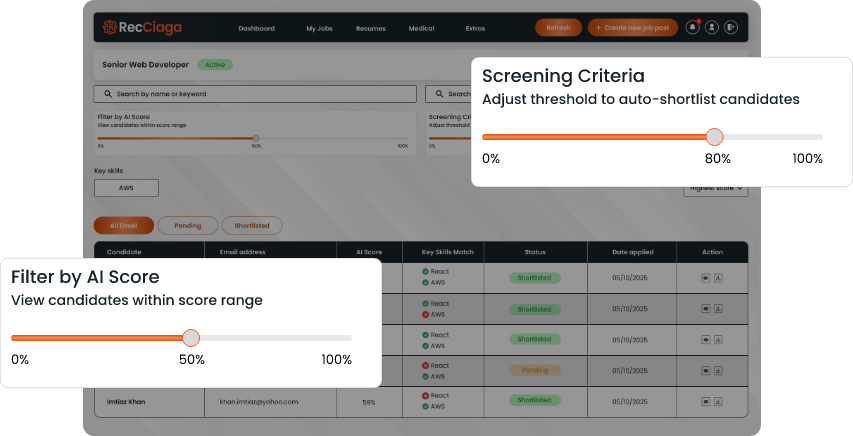Open the AWS key skills selector
Screen dimensions: 853x436
pyautogui.click(x=126, y=188)
